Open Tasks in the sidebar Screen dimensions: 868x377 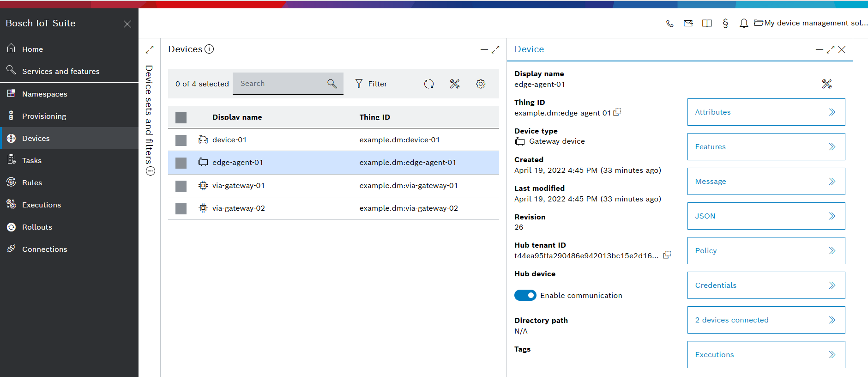69,160
